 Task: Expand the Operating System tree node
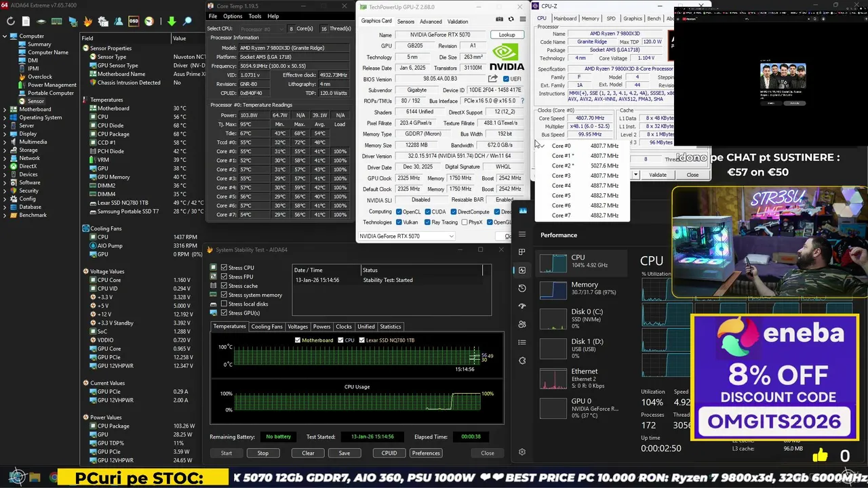pos(5,117)
